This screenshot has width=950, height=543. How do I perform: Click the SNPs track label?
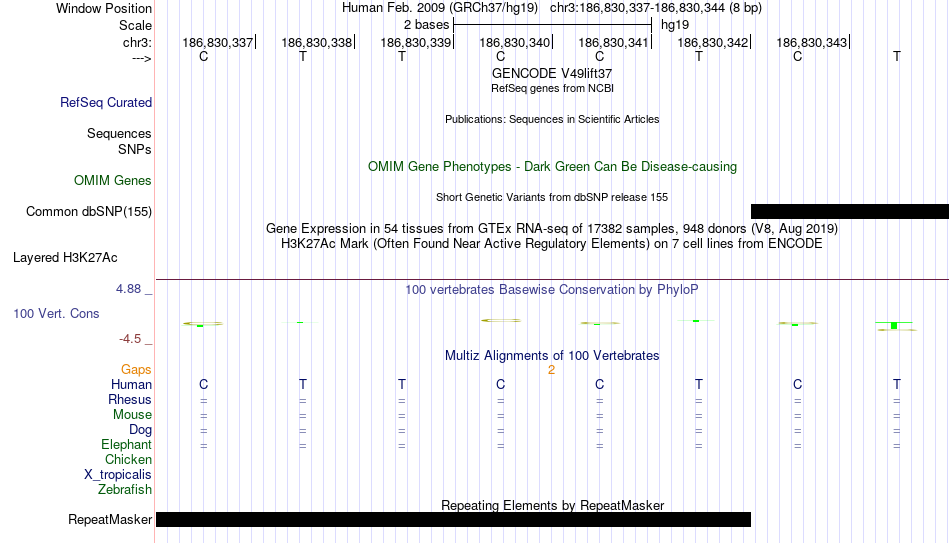pos(135,149)
